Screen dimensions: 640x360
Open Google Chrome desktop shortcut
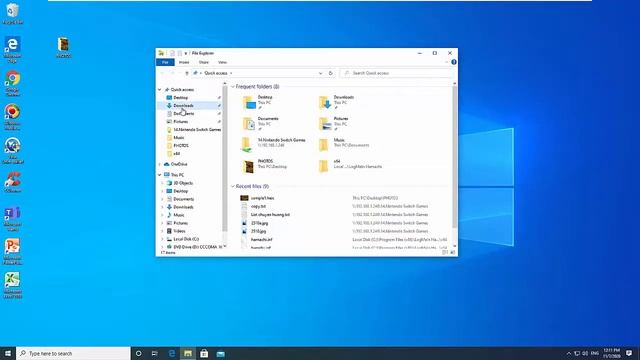[13, 83]
